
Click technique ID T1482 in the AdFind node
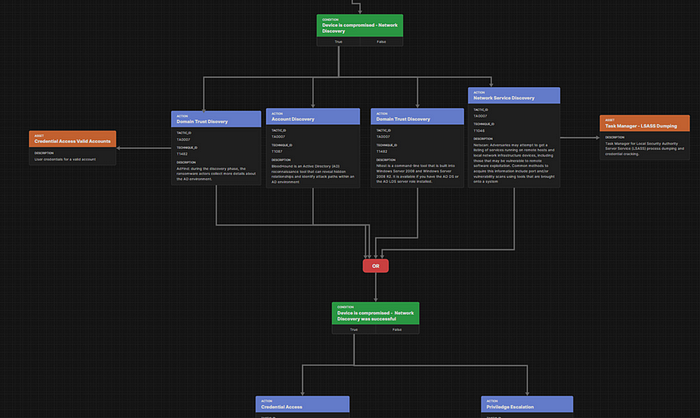[182, 154]
